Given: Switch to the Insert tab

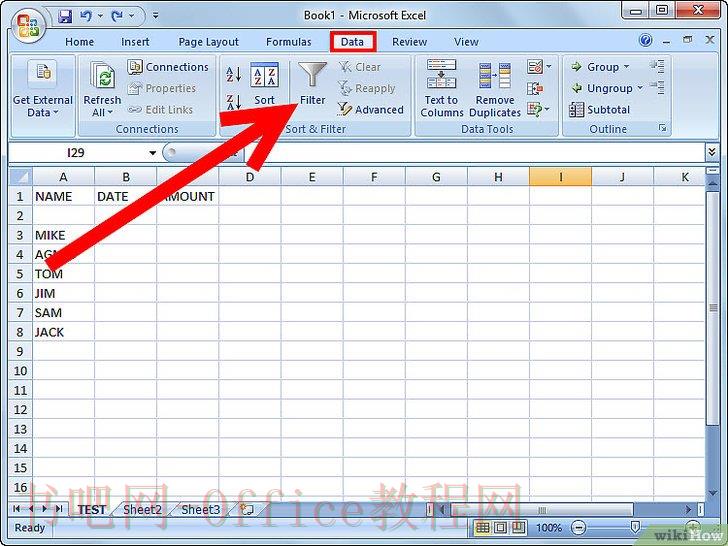Looking at the screenshot, I should [135, 42].
